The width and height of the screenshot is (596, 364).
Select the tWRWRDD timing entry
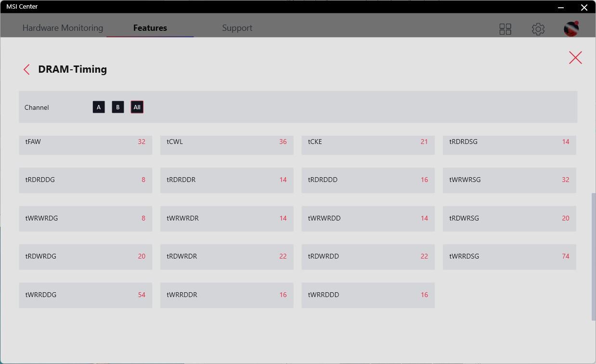(368, 219)
